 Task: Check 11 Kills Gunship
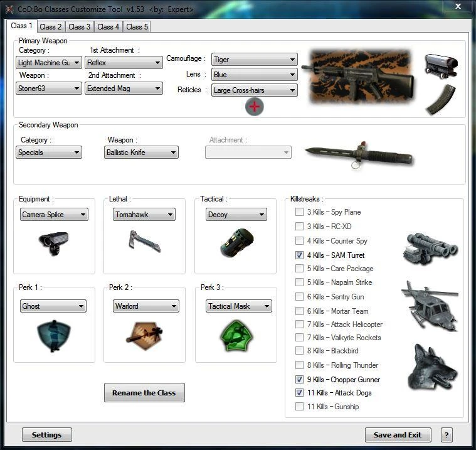[x=299, y=406]
